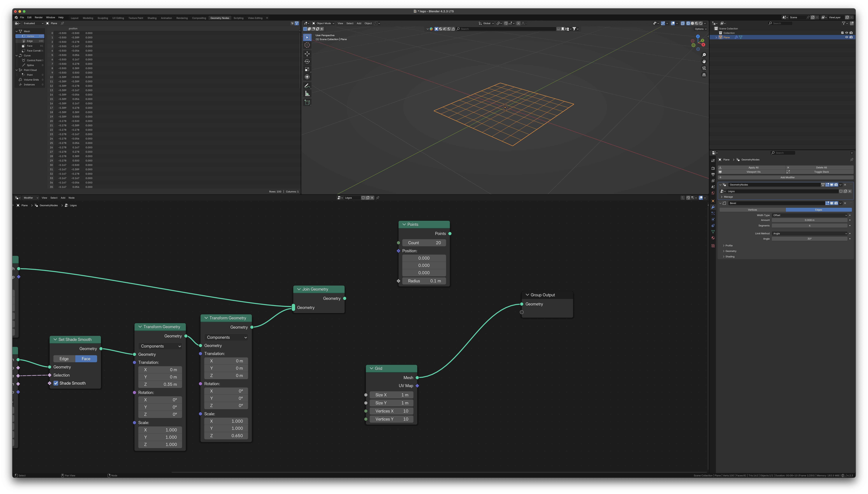Select the Annotate pencil tool

coord(307,86)
